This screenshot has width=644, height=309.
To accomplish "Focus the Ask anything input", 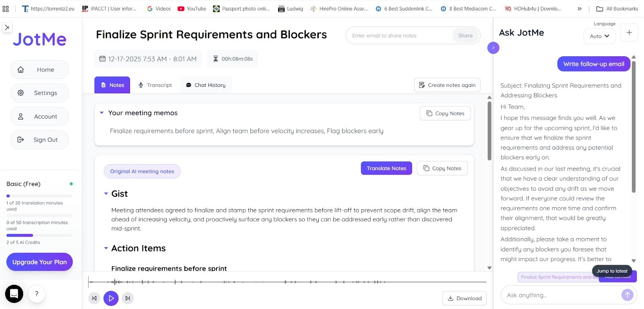I will click(x=562, y=295).
